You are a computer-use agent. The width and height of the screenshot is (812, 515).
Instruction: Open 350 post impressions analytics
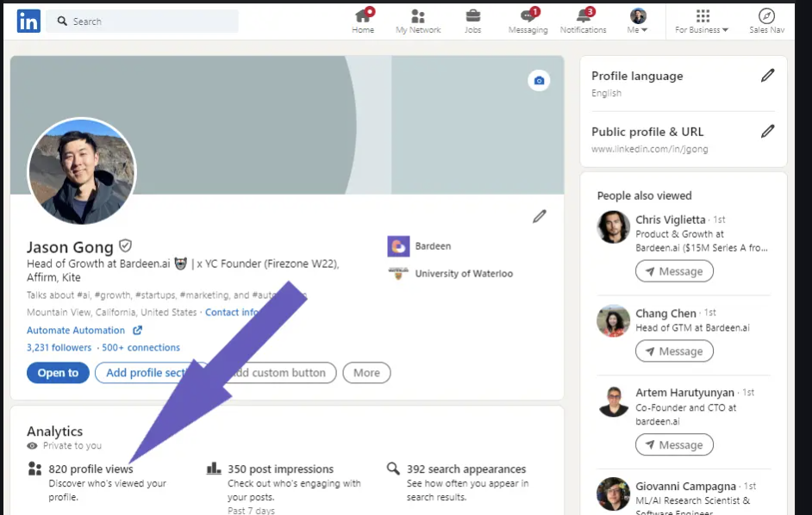pos(281,469)
